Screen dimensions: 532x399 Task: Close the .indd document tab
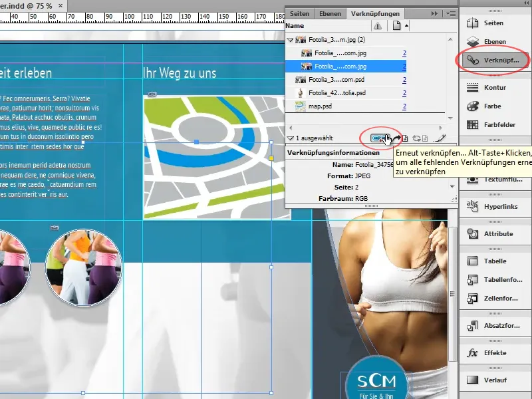click(61, 6)
